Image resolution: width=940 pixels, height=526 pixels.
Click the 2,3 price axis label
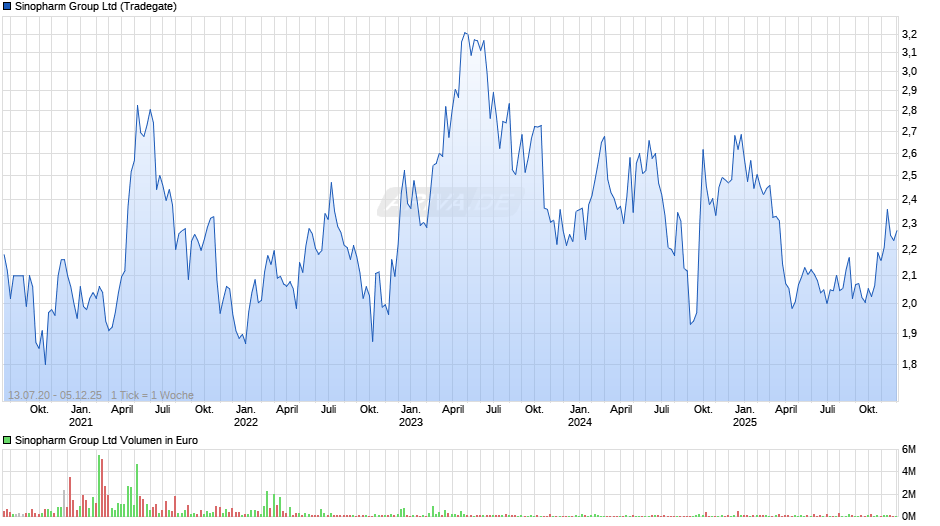[x=909, y=224]
